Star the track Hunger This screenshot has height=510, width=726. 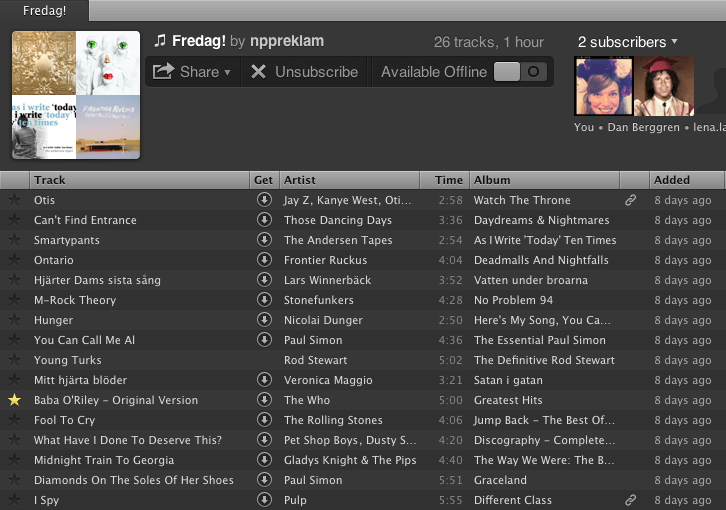(x=15, y=320)
